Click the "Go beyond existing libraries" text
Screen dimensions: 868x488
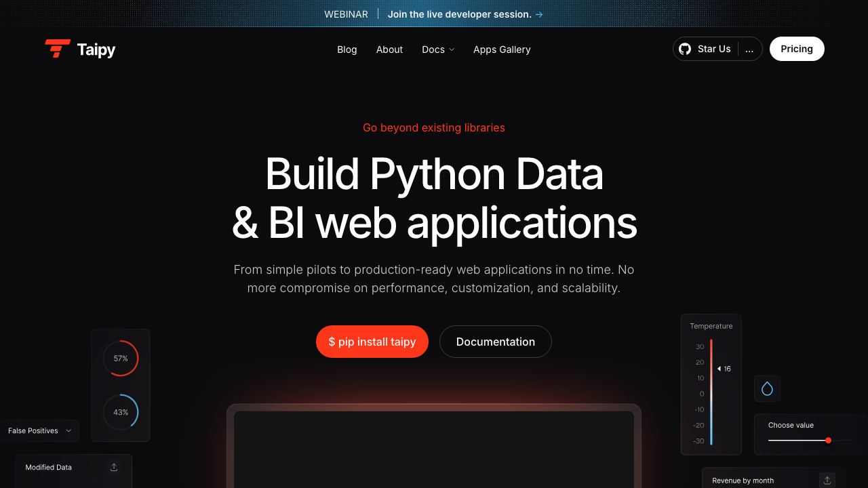point(434,127)
